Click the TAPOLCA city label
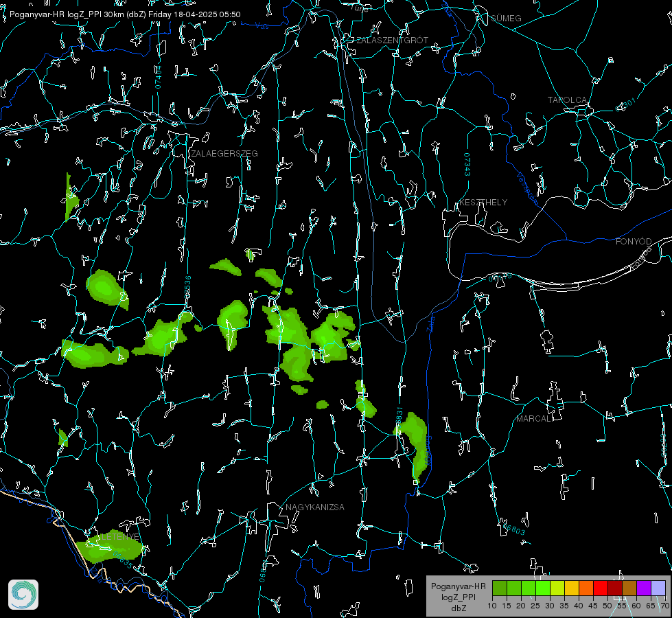This screenshot has height=618, width=672. [x=567, y=100]
